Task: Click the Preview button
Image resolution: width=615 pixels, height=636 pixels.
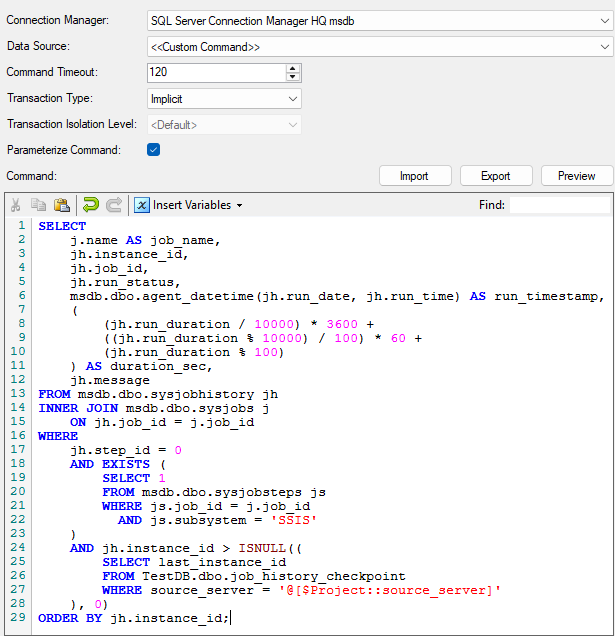Action: click(x=577, y=176)
